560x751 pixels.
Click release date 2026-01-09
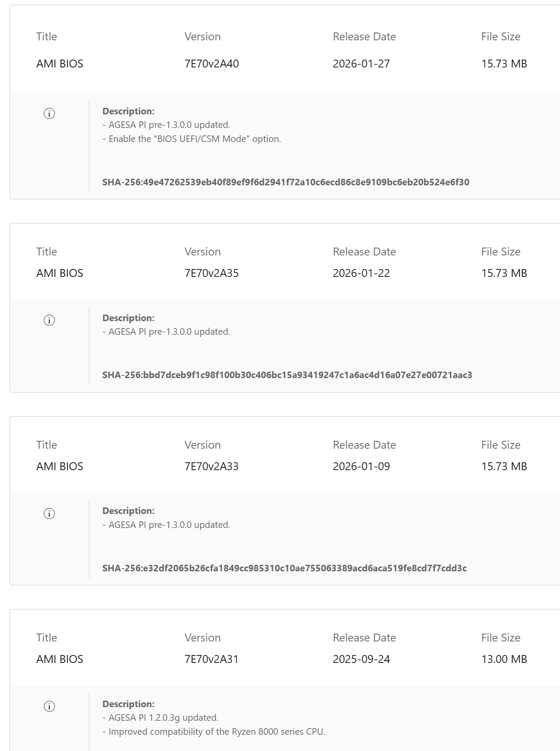click(x=362, y=466)
